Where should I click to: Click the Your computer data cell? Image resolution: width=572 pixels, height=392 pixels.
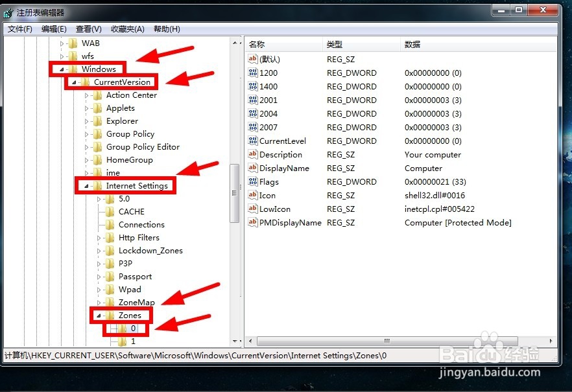[x=433, y=154]
